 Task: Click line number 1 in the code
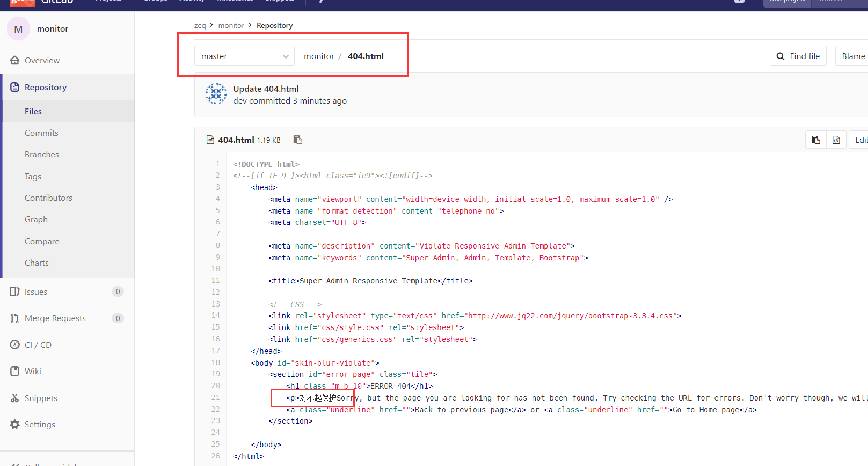[218, 164]
